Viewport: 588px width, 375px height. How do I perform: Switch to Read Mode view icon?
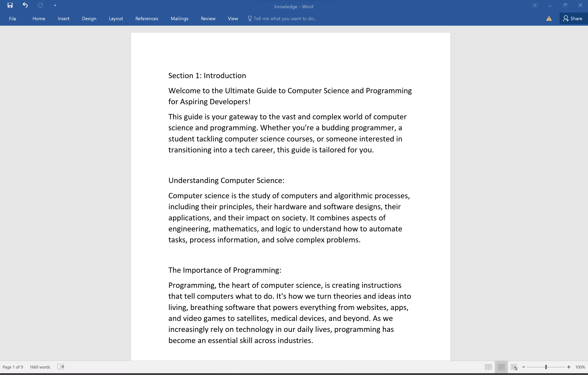488,367
